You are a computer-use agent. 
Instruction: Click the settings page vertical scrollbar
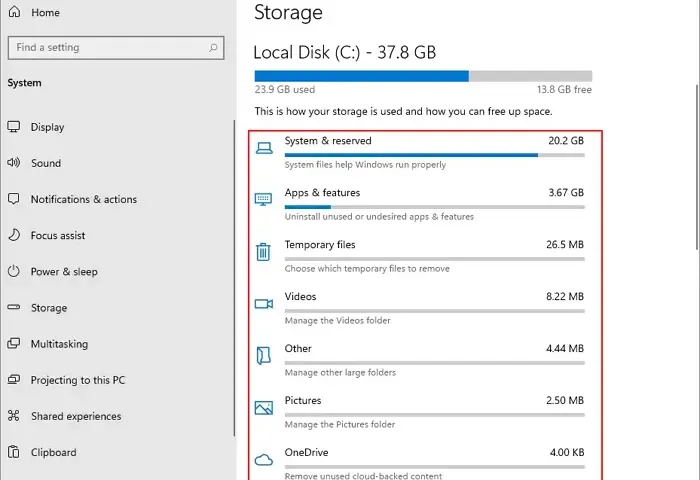point(697,167)
